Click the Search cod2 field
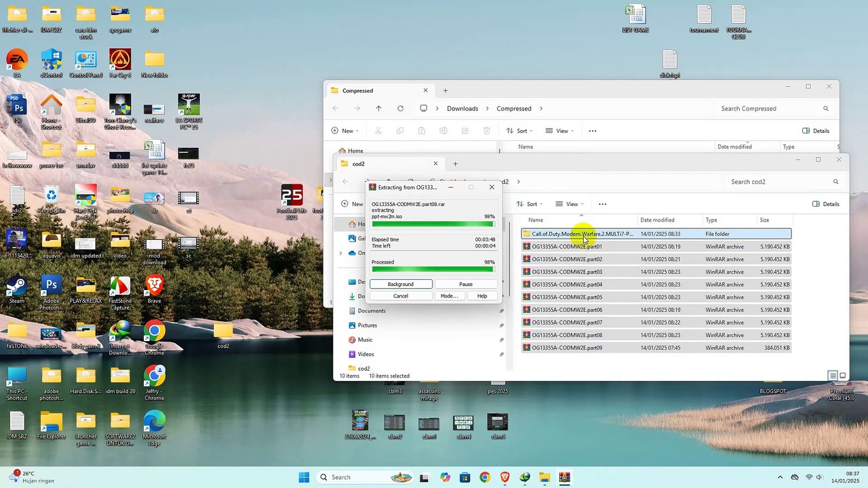The image size is (868, 488). (x=785, y=182)
